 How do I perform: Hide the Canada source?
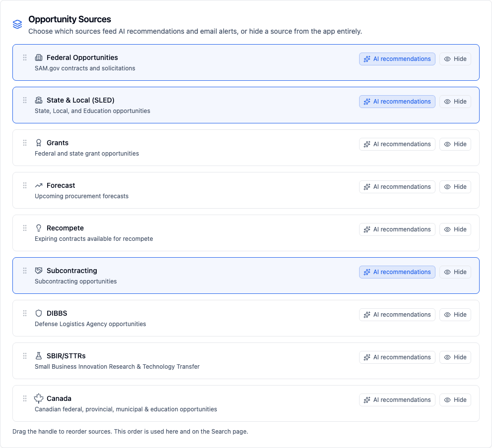click(455, 400)
